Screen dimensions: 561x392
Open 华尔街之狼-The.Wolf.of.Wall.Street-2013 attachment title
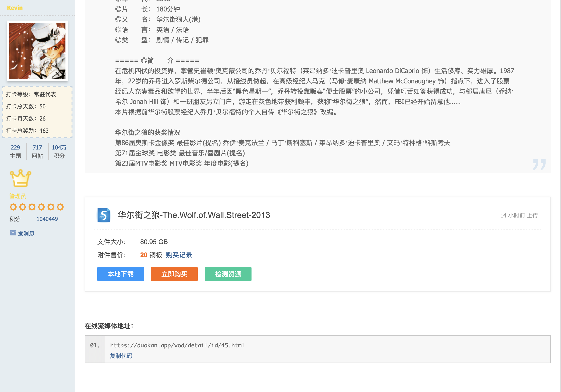coord(194,215)
